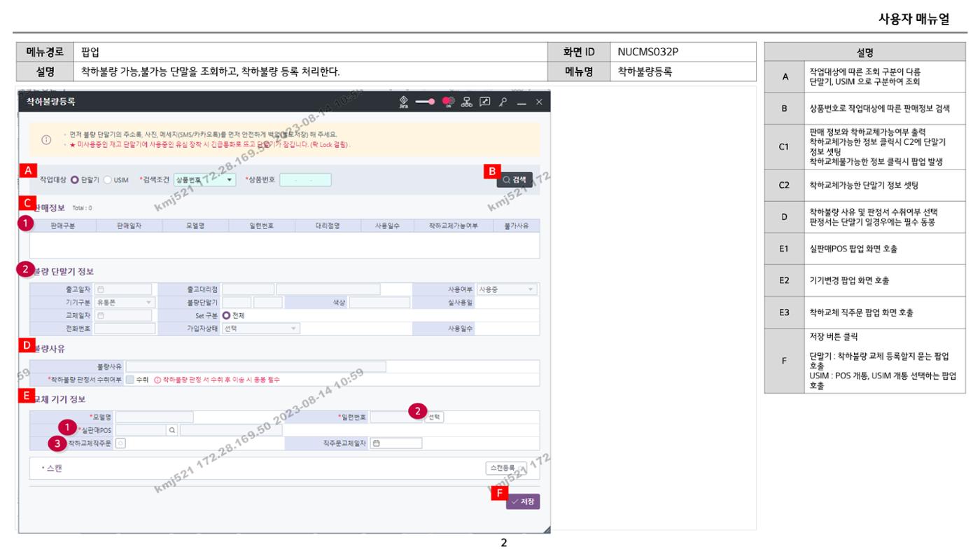Screen dimensions: 980x552
Task: Click the 사용일수 column header in 판매정보
Action: tap(386, 226)
